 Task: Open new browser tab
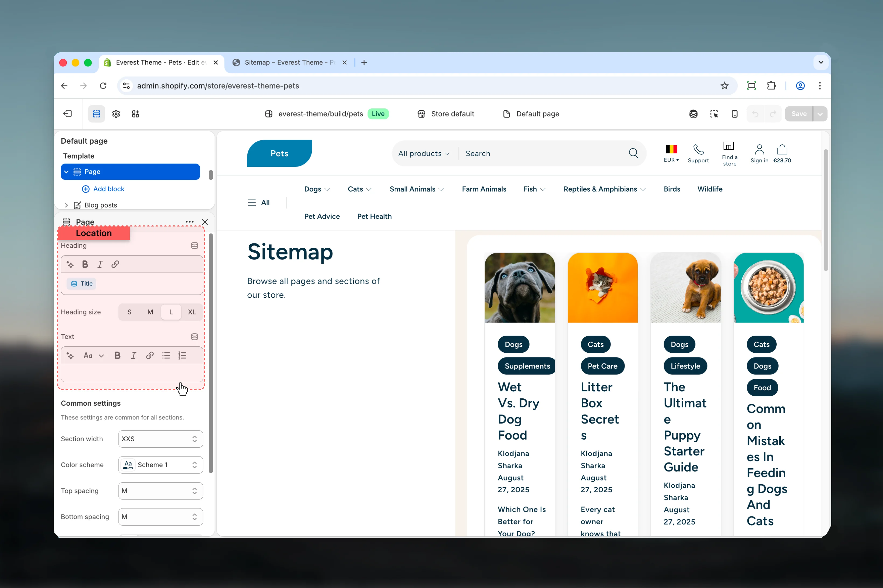click(x=364, y=63)
